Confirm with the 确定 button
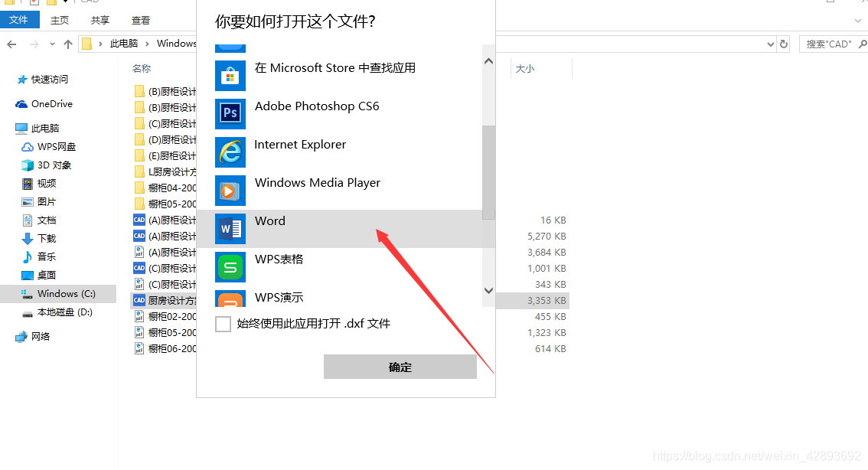Screen dimensions: 868x470 [400, 367]
